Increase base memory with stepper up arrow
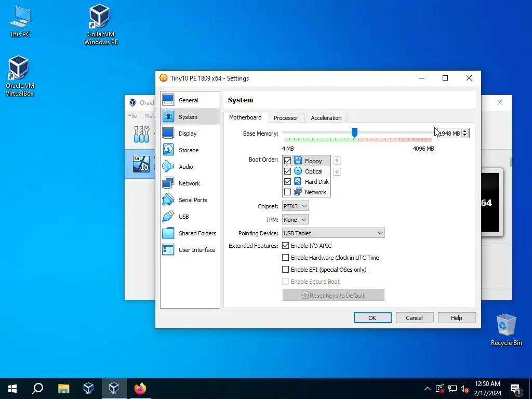532x399 pixels. click(x=465, y=131)
